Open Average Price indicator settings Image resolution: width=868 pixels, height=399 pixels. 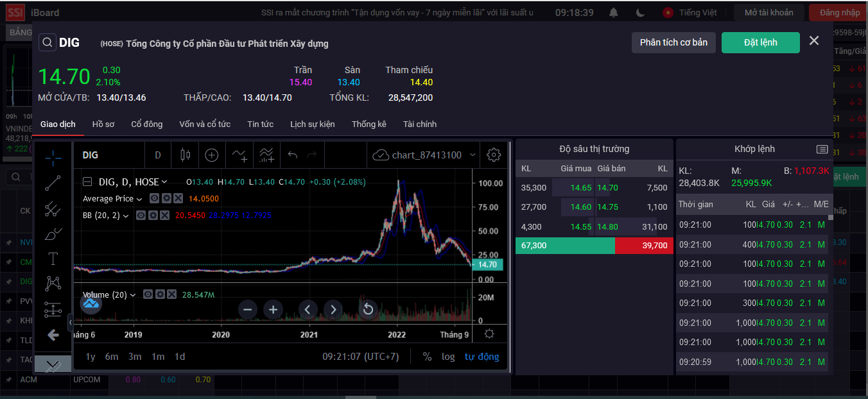coord(166,199)
